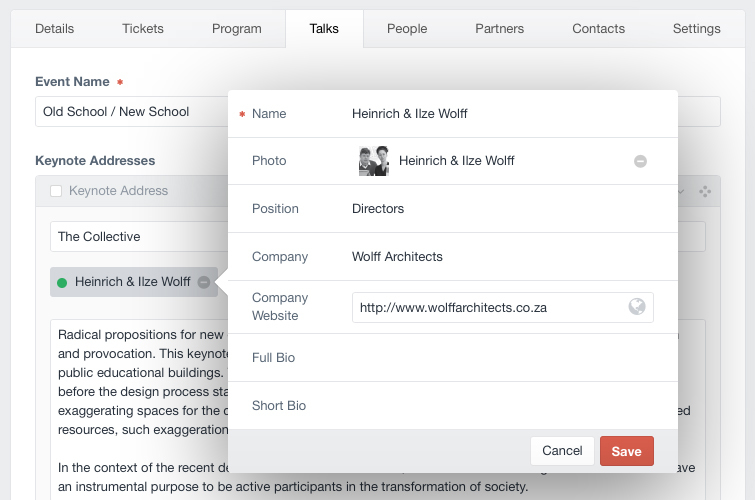Save the speaker details
The image size is (755, 500).
tap(627, 451)
